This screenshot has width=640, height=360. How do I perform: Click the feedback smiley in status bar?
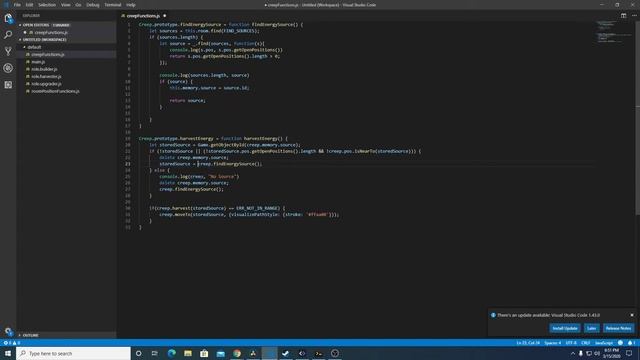coord(620,343)
